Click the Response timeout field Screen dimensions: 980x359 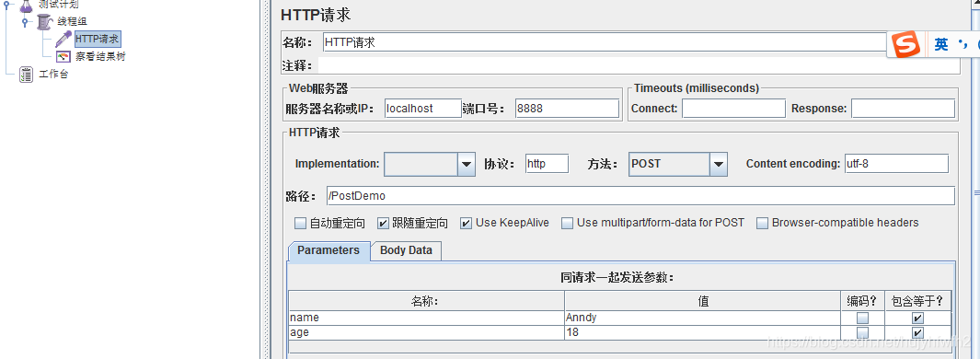(x=903, y=109)
